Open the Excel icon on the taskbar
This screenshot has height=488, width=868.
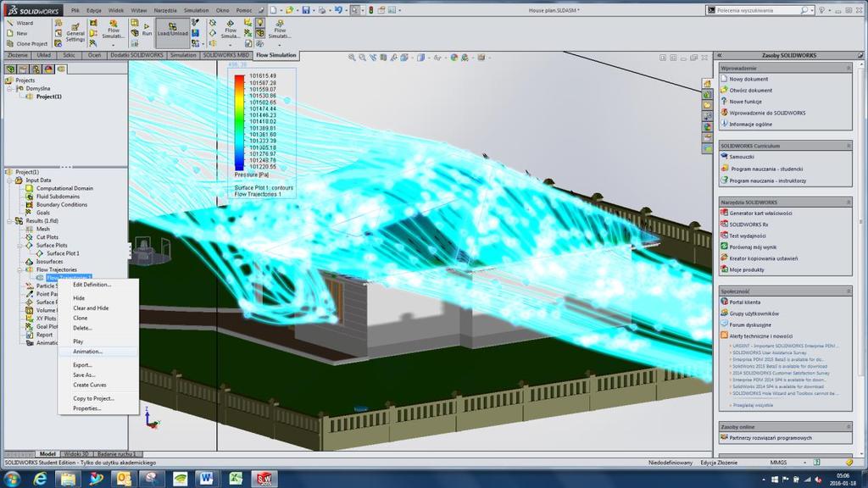[x=236, y=479]
